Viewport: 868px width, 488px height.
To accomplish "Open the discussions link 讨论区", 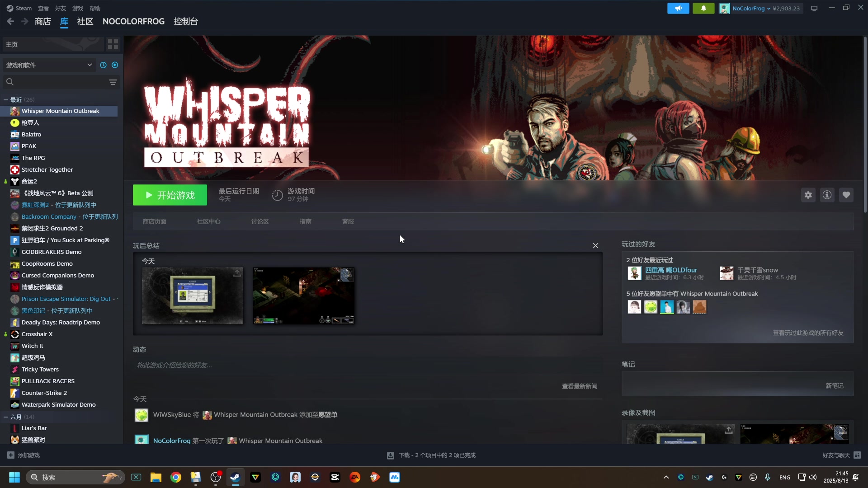I will click(x=260, y=221).
